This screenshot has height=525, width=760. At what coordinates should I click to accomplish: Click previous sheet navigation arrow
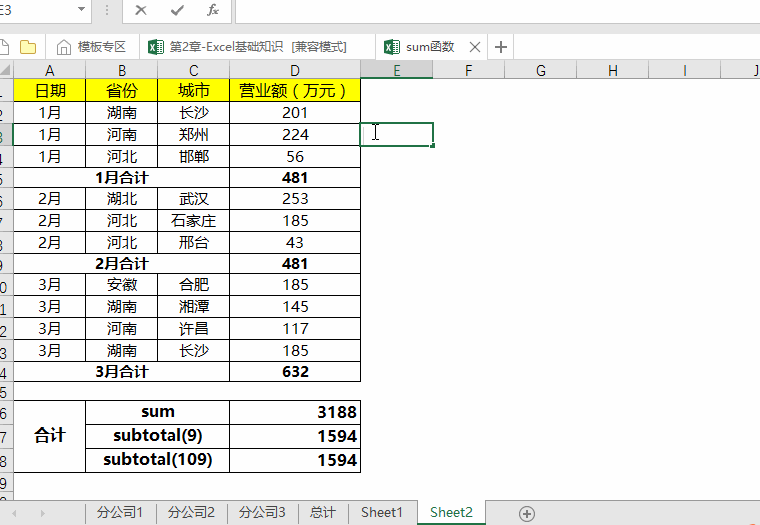14,513
